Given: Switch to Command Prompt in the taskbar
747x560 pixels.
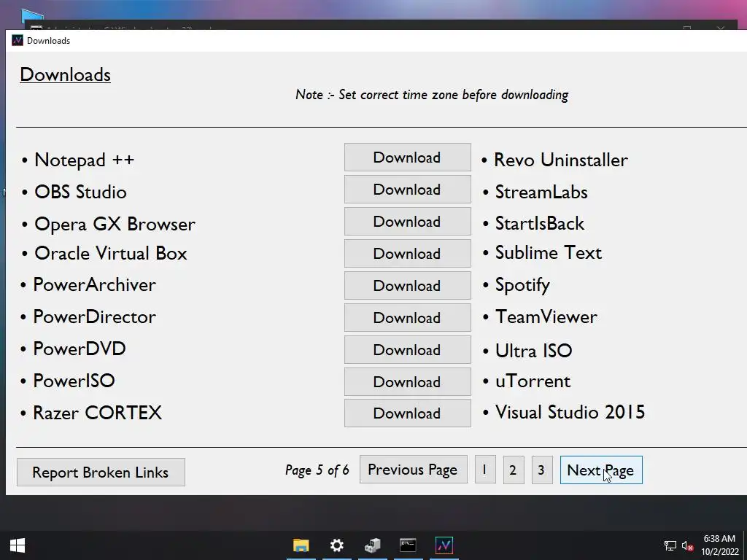Looking at the screenshot, I should 408,545.
